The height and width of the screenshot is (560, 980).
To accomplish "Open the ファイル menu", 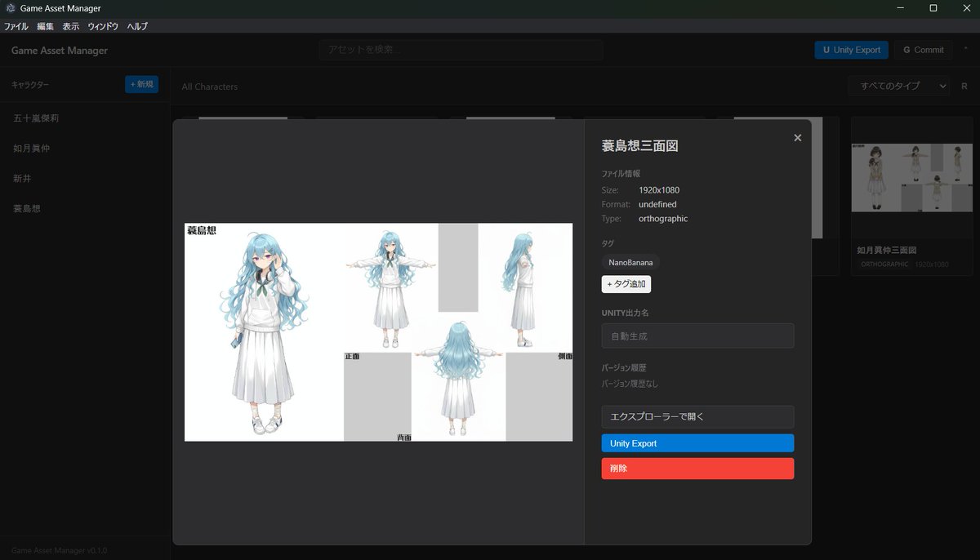I will [16, 25].
